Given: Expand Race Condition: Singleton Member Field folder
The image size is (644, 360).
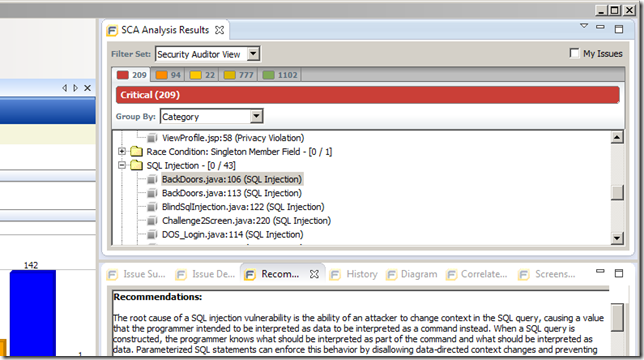Looking at the screenshot, I should tap(122, 151).
